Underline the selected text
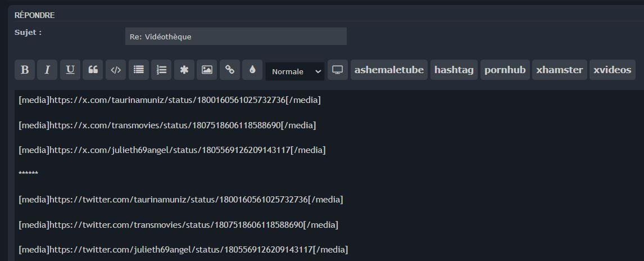644x261 pixels. tap(70, 70)
